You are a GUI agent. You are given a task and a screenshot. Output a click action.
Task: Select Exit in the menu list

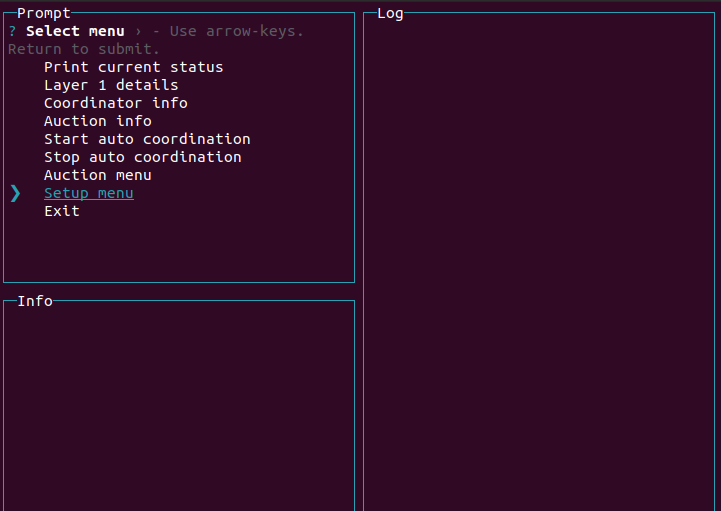[x=61, y=211]
